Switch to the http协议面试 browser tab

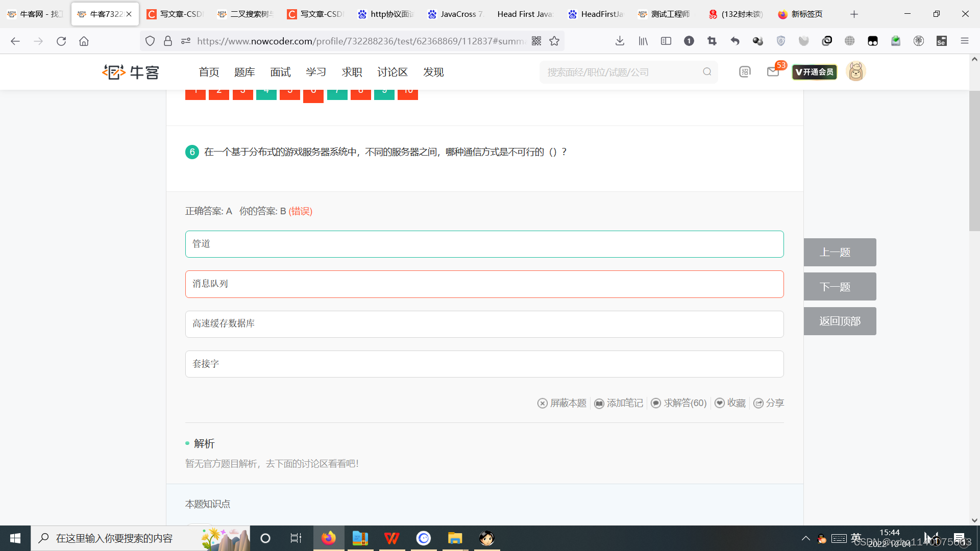tap(386, 14)
